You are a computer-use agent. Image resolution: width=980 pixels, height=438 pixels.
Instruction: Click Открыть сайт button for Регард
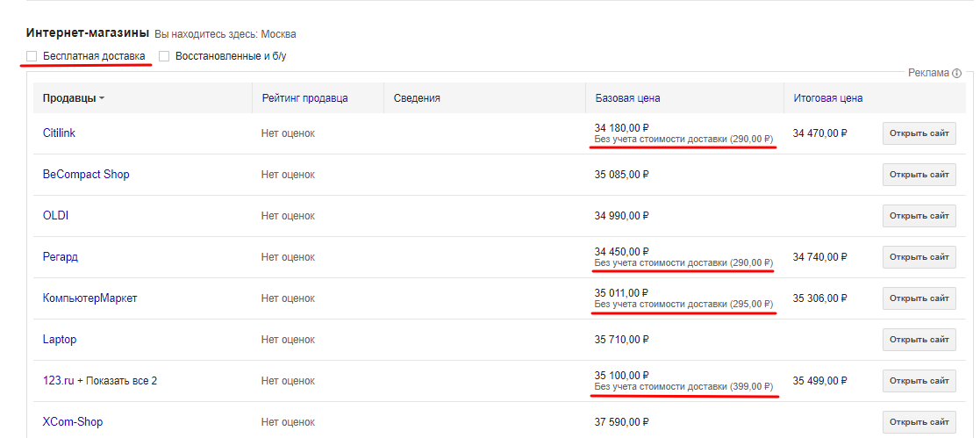click(x=919, y=257)
